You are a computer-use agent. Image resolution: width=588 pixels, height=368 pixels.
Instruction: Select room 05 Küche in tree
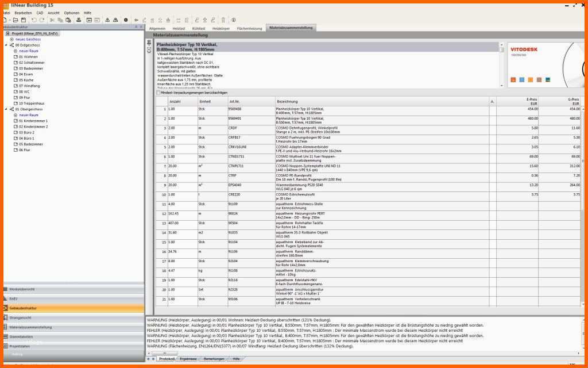tap(26, 80)
